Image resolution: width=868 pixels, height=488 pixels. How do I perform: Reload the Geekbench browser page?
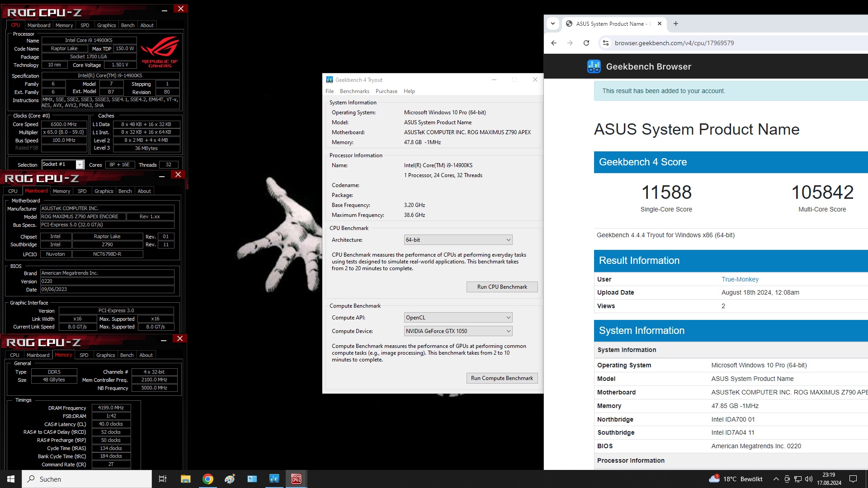pos(586,43)
